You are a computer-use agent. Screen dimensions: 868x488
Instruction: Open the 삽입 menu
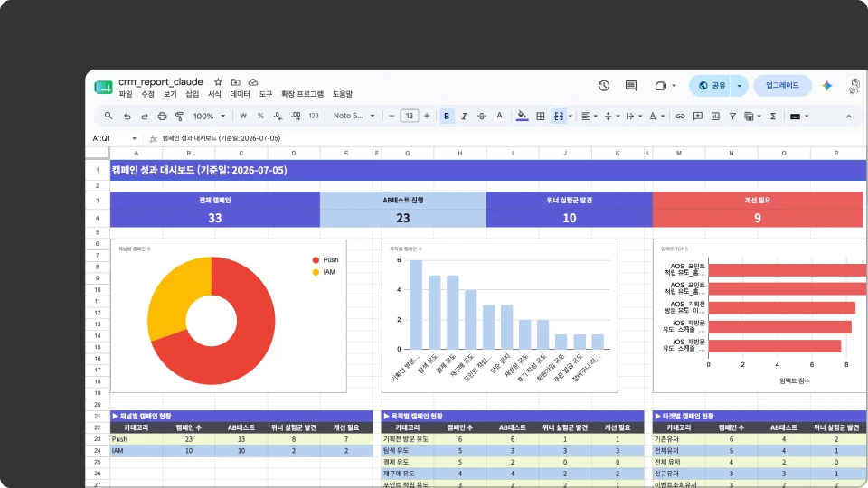[192, 94]
